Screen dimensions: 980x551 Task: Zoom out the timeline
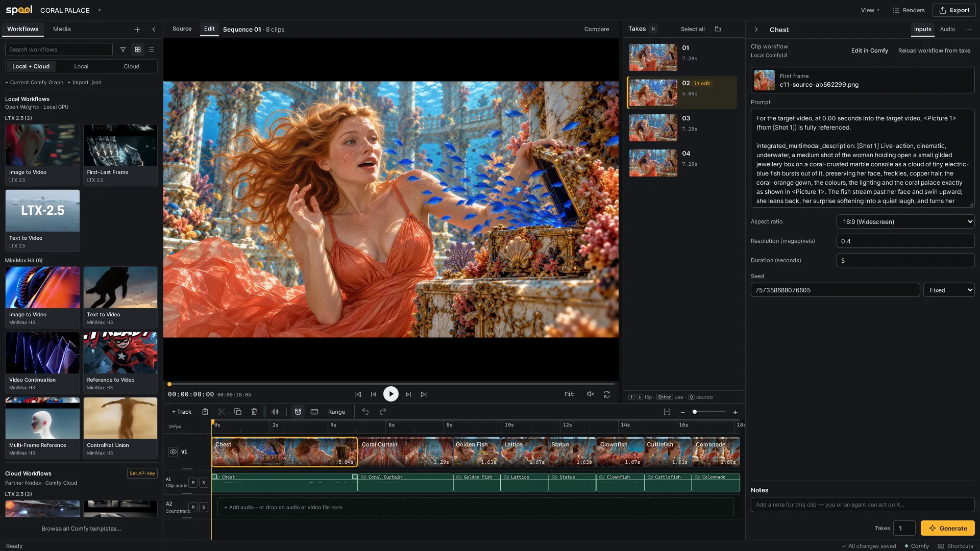coord(683,412)
